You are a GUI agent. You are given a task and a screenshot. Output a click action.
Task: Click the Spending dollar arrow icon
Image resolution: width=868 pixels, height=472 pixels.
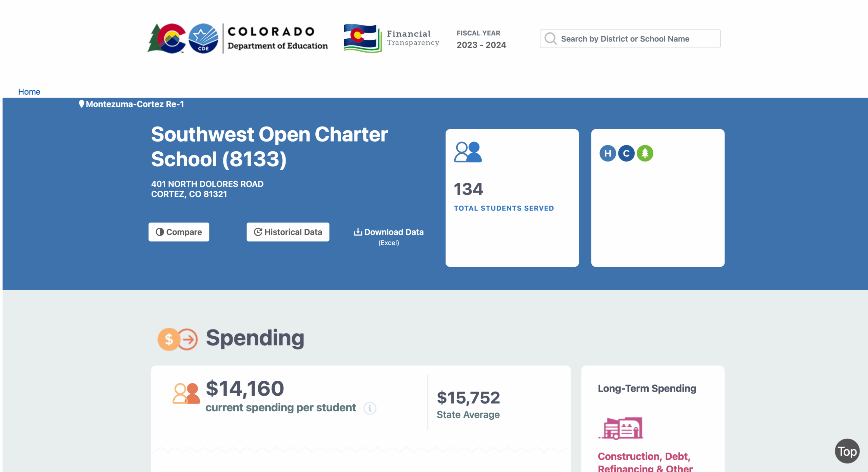point(178,339)
